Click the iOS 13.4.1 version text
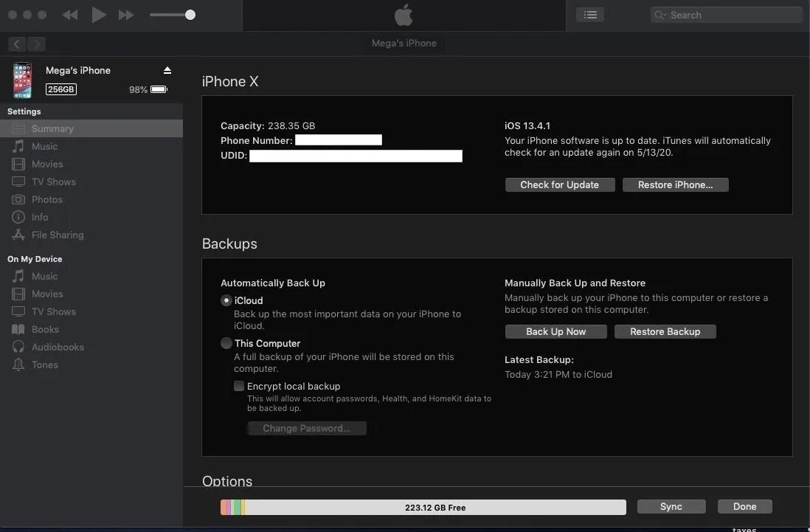Image resolution: width=810 pixels, height=532 pixels. 527,125
